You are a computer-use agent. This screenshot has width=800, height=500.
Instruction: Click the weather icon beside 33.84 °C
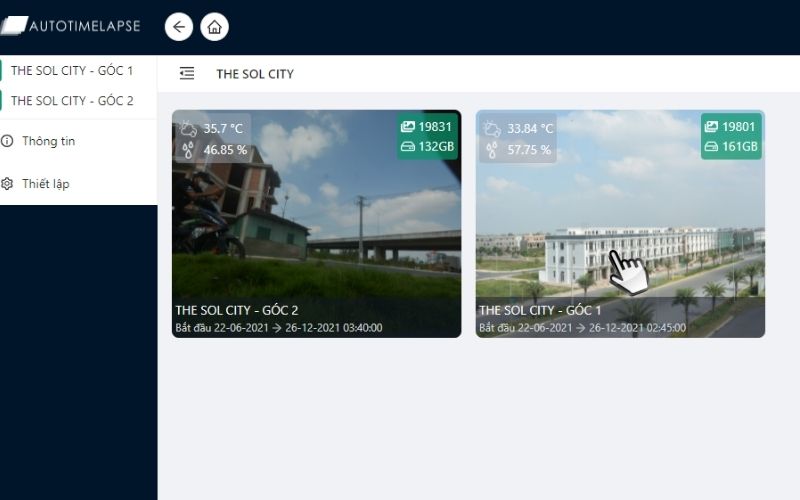492,128
